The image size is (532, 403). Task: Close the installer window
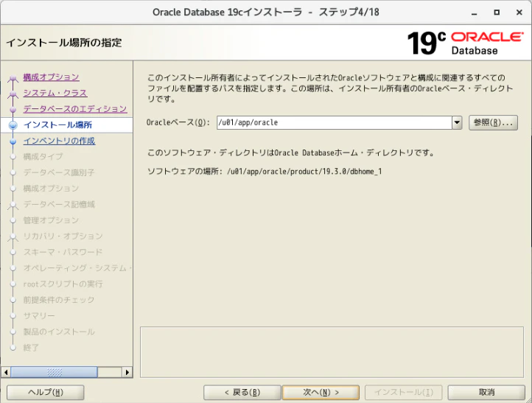coord(519,13)
